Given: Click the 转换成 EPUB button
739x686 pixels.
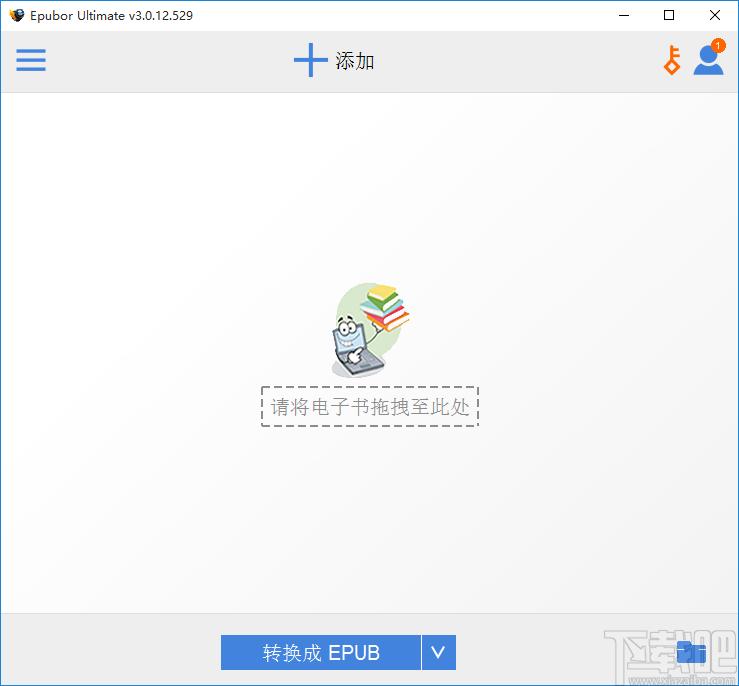Looking at the screenshot, I should pos(320,653).
